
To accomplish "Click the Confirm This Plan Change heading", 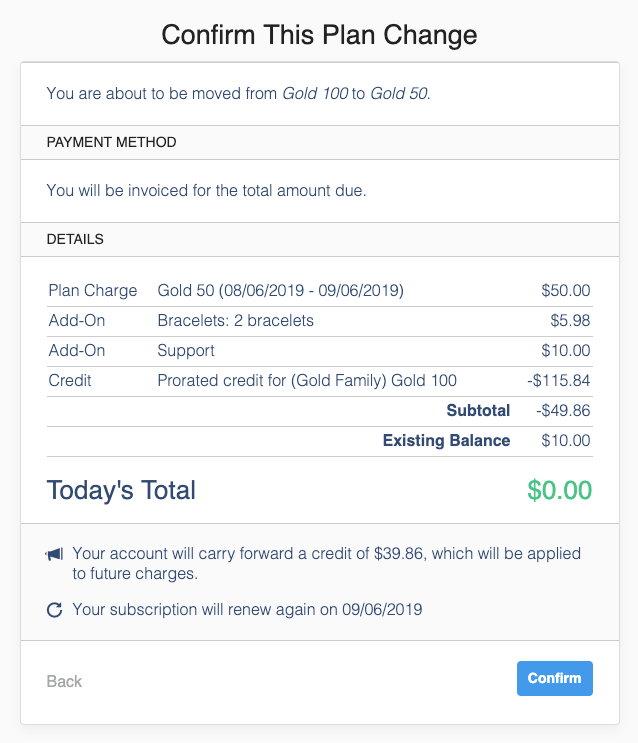I will click(x=319, y=35).
